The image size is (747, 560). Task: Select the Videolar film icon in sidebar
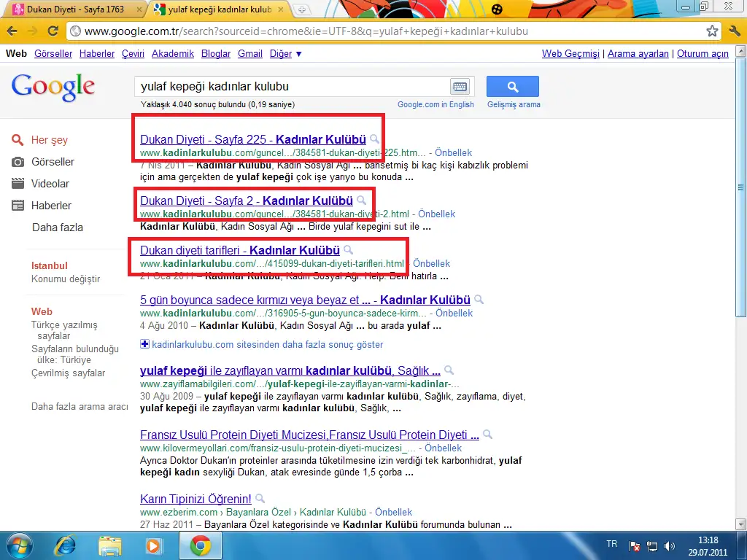(18, 183)
